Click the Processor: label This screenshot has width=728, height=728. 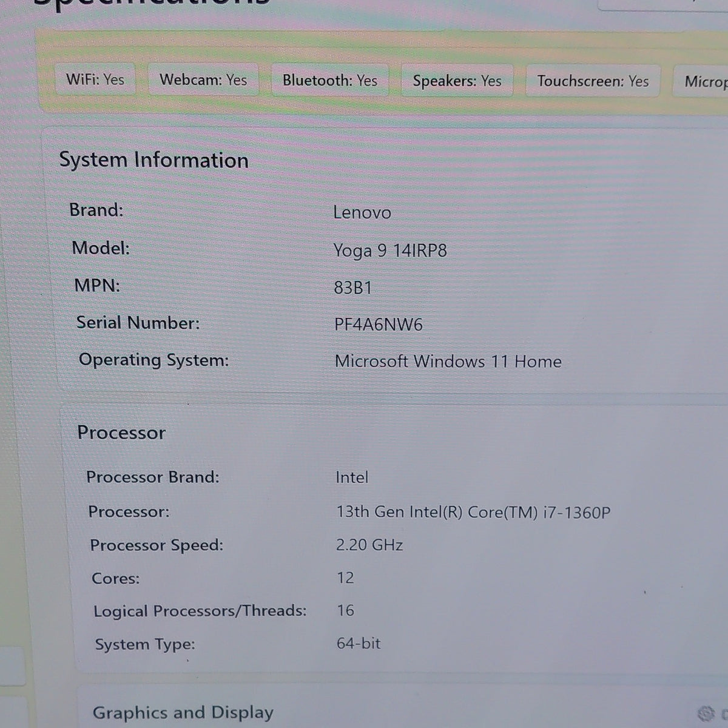tap(129, 511)
